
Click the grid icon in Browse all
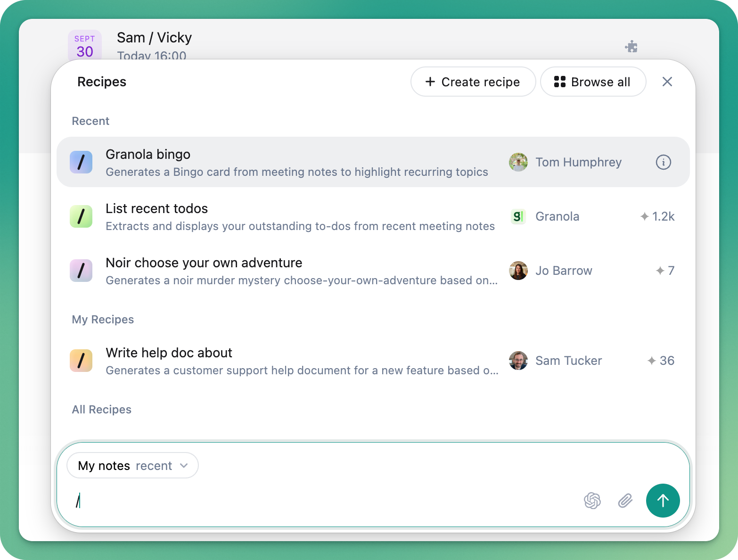559,82
